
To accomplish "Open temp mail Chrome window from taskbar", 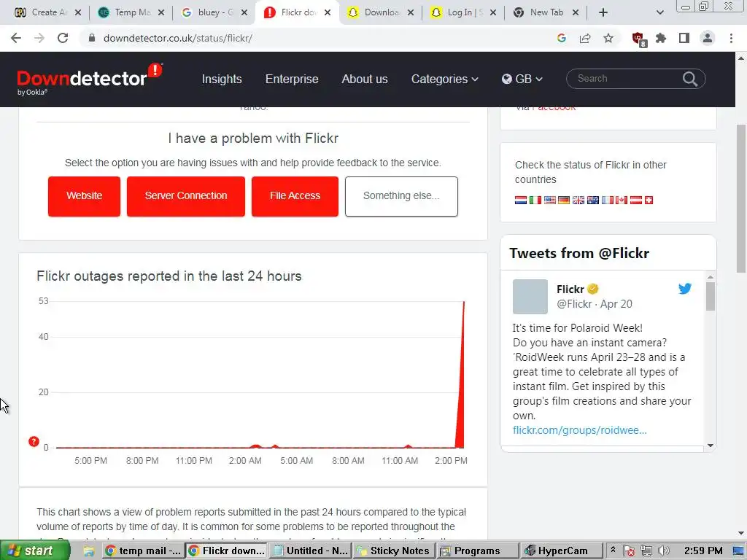I will [144, 551].
